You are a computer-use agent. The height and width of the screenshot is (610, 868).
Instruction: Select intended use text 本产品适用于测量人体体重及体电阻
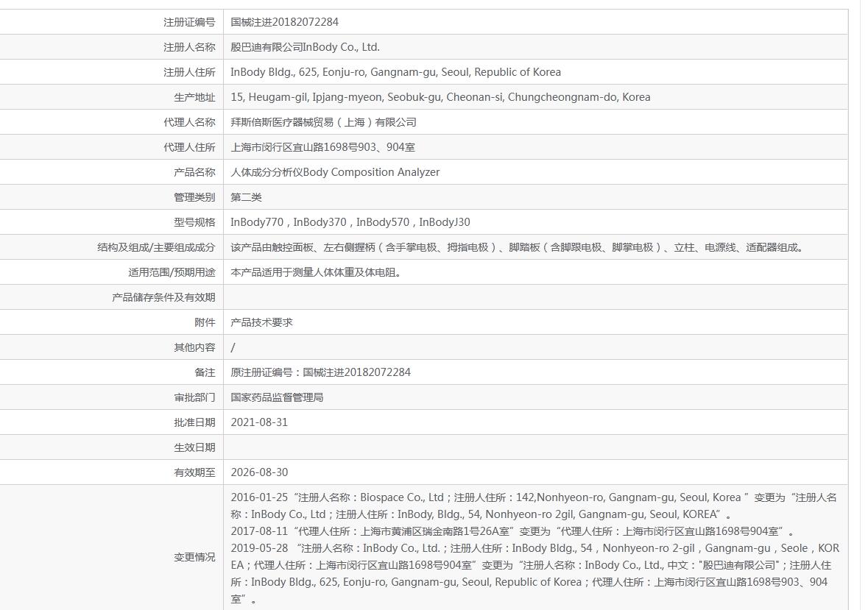pyautogui.click(x=316, y=272)
